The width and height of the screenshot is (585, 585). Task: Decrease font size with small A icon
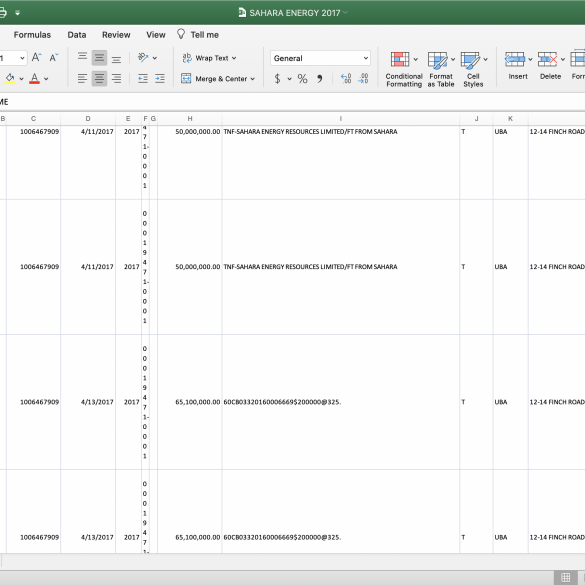click(54, 57)
